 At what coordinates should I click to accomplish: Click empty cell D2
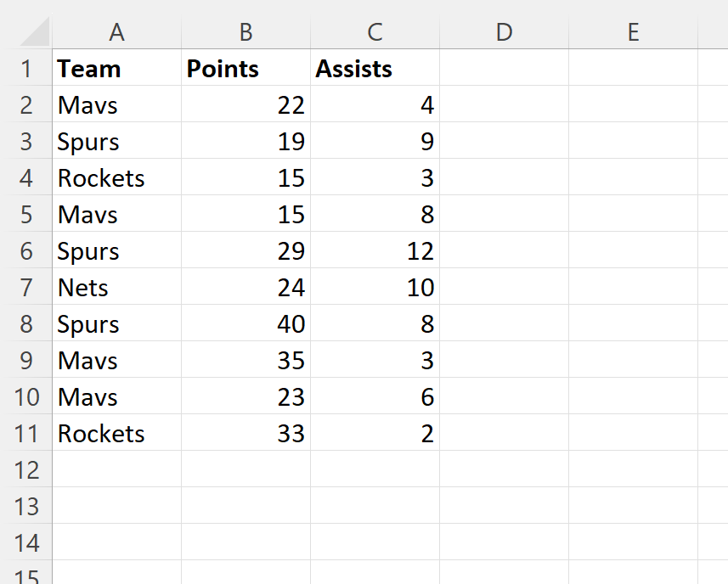(x=505, y=104)
